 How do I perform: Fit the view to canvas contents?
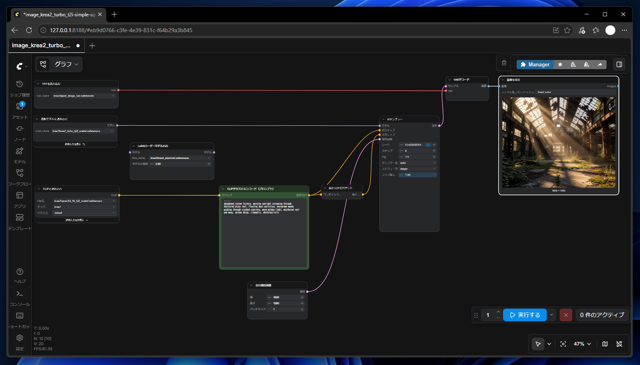pos(563,344)
